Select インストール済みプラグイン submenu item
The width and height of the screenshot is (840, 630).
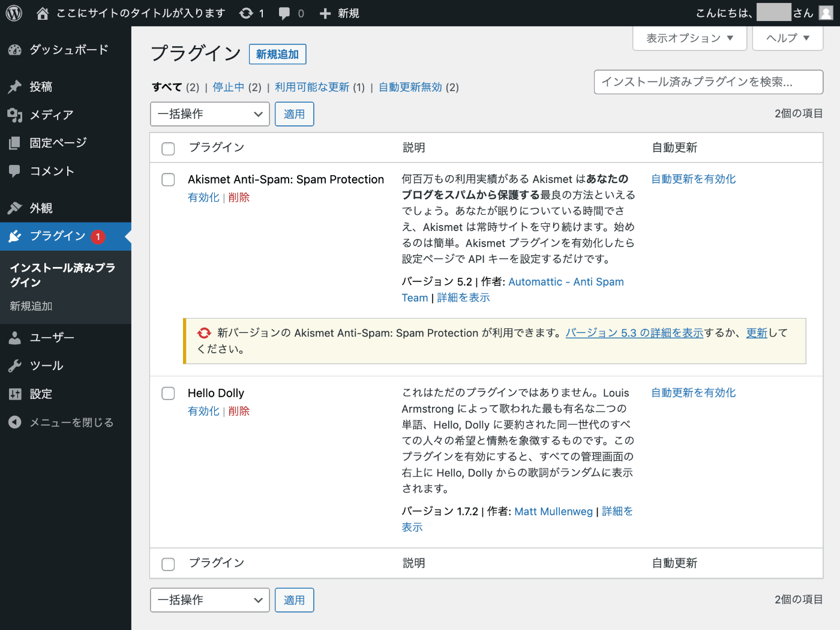tap(62, 275)
